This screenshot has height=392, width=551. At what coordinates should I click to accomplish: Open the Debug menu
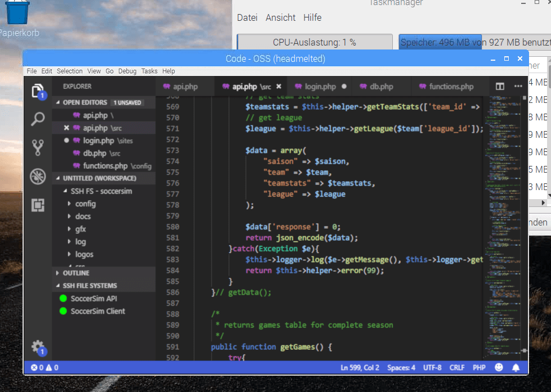(127, 71)
